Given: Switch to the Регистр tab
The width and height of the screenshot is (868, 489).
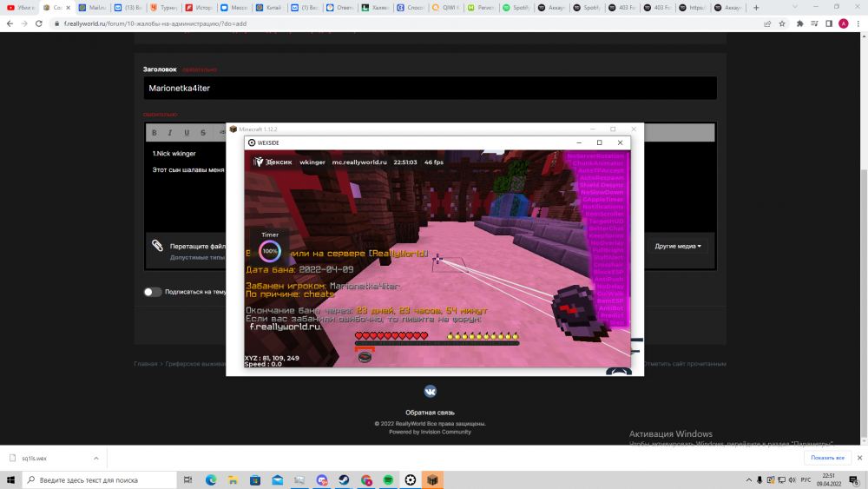Looking at the screenshot, I should 482,8.
